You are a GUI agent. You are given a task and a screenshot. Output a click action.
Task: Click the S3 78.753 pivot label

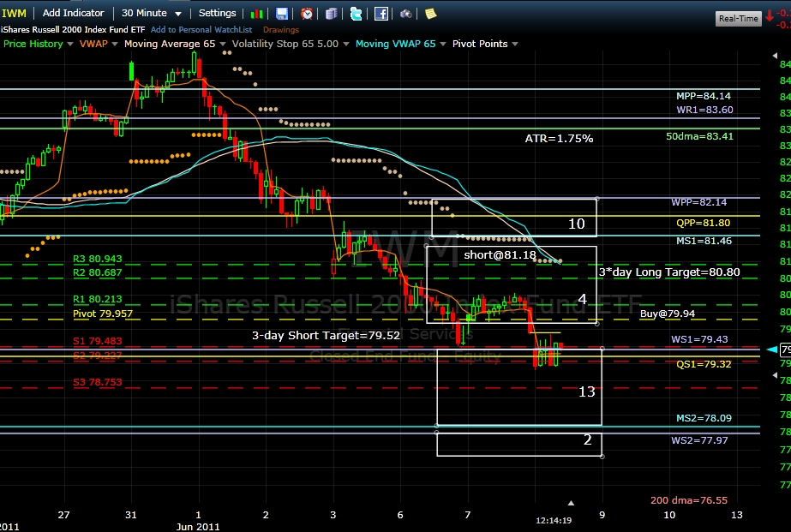[x=98, y=382]
